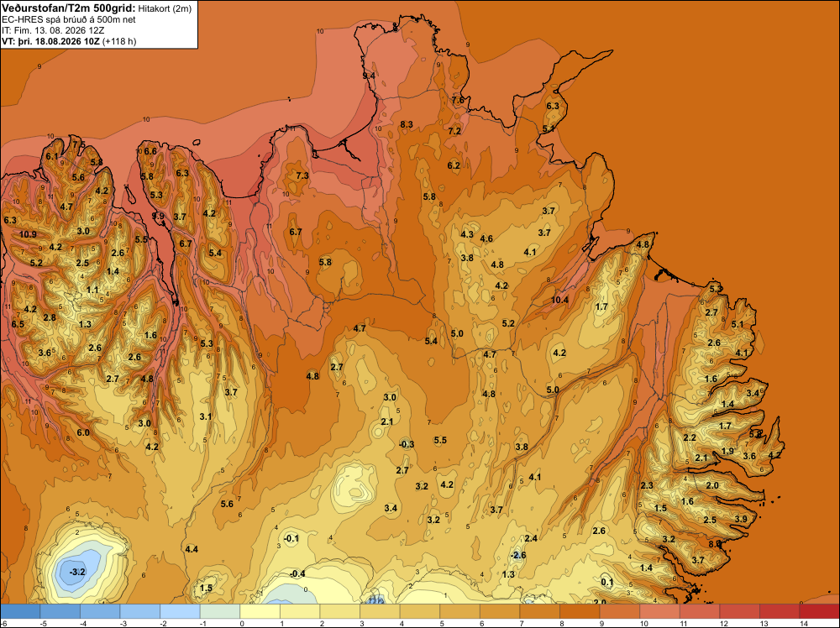Click the temperature value '1.1'
The height and width of the screenshot is (628, 840).
[x=92, y=290]
